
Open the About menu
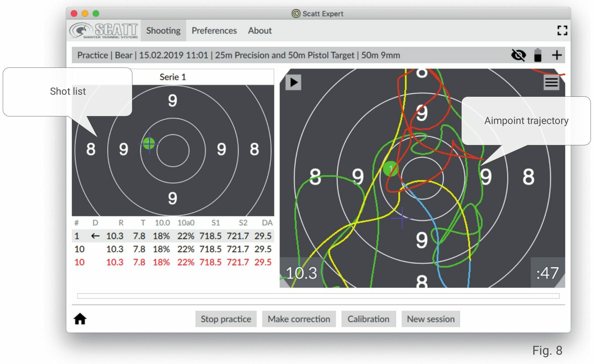click(x=260, y=31)
